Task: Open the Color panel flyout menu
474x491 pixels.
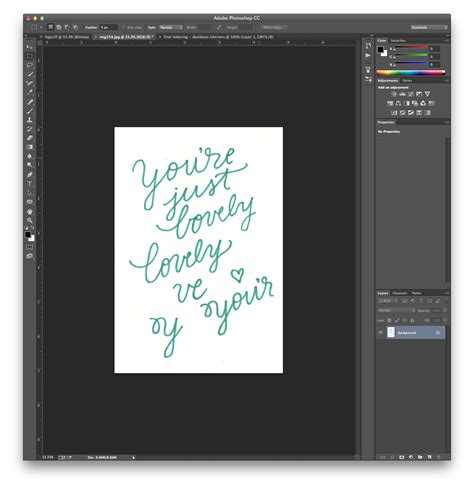Action: point(446,41)
